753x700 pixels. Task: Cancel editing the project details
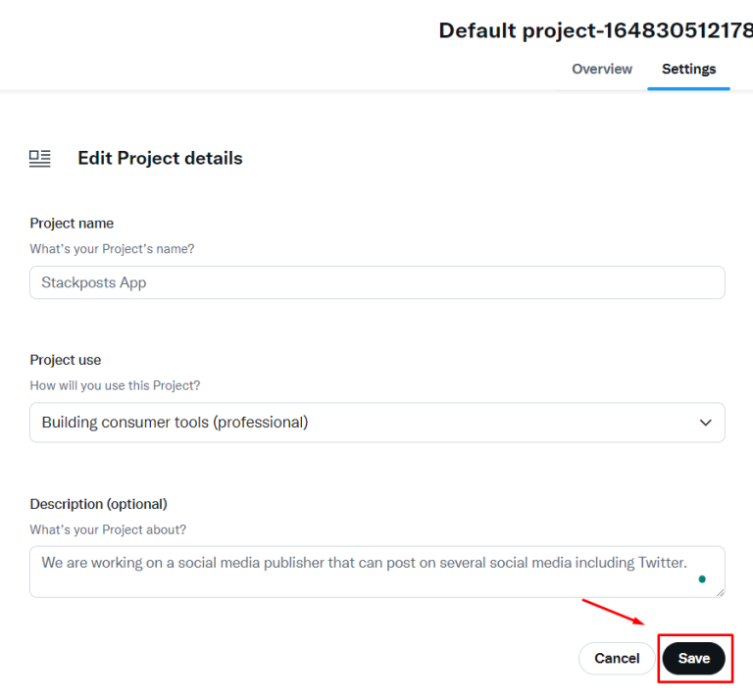click(617, 658)
